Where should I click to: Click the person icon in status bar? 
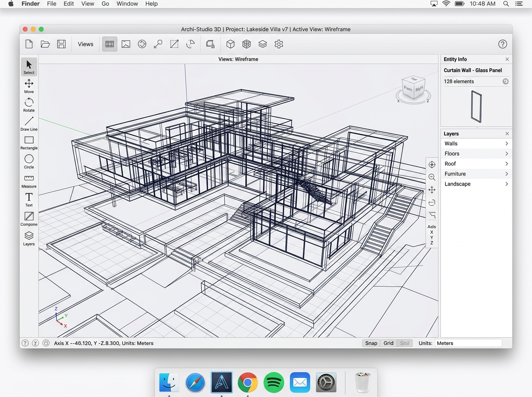coord(46,343)
